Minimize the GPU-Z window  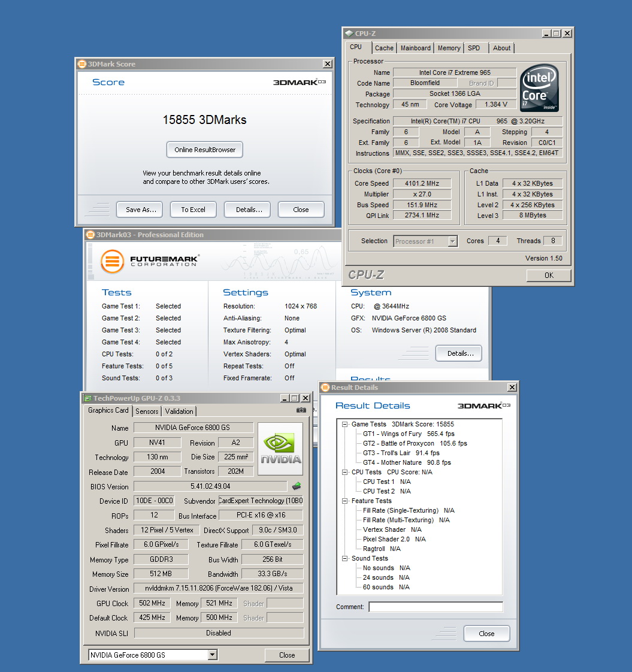285,398
